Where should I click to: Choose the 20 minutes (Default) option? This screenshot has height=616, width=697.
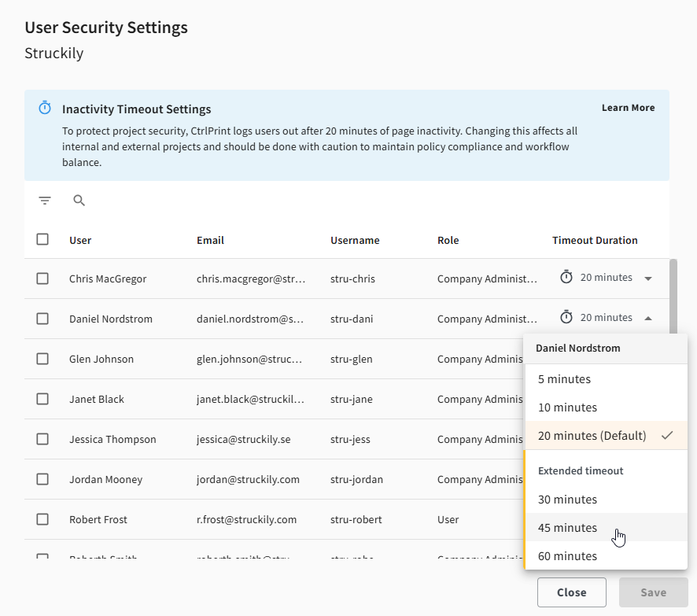click(606, 436)
